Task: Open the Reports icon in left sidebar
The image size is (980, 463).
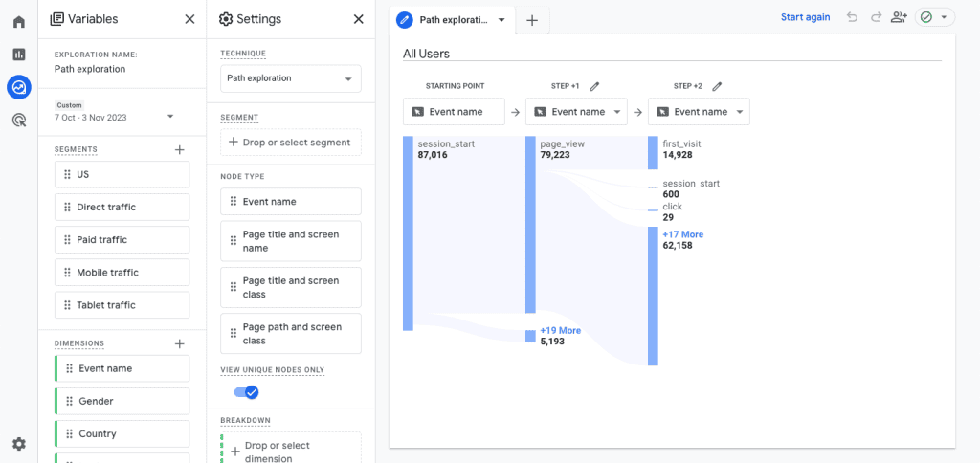Action: tap(19, 55)
